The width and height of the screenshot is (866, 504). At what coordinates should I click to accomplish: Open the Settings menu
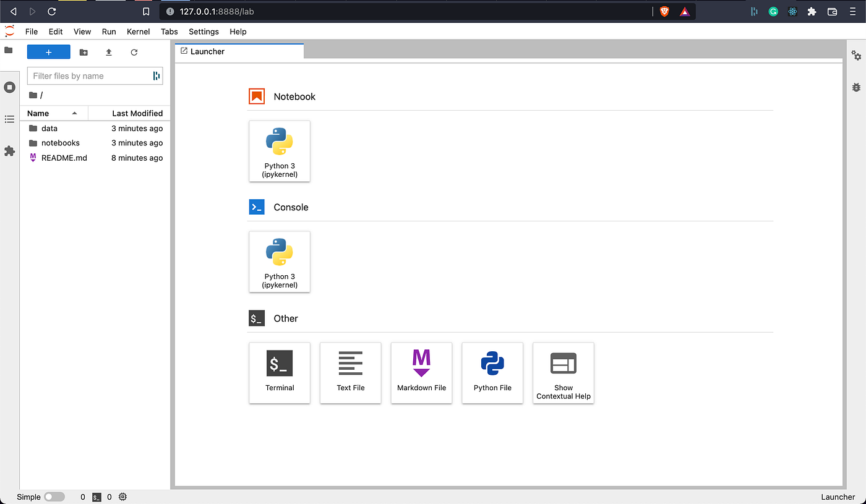point(204,32)
